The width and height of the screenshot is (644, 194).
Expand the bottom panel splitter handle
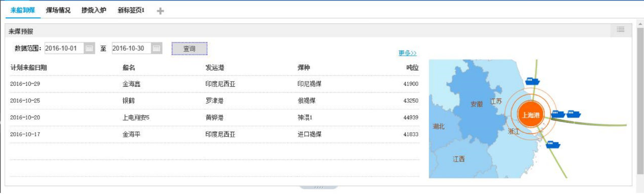click(x=318, y=187)
